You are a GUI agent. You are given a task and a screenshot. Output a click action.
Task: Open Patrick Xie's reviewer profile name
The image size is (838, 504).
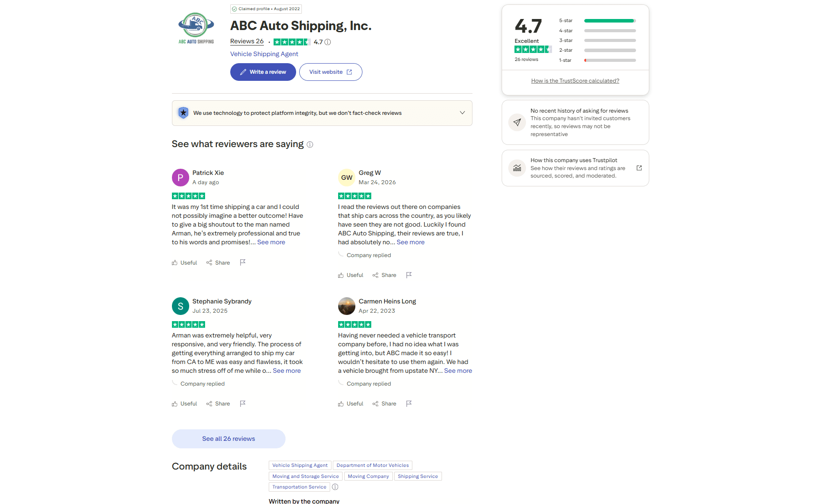(208, 173)
